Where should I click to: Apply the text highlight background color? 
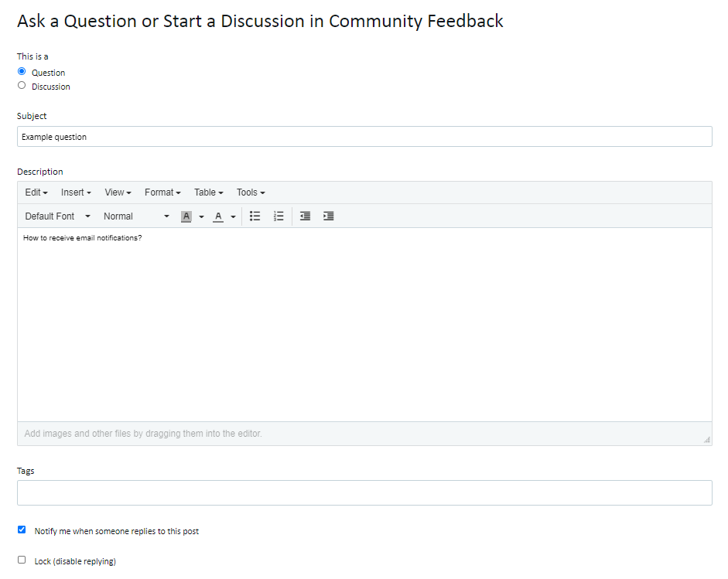pyautogui.click(x=186, y=216)
